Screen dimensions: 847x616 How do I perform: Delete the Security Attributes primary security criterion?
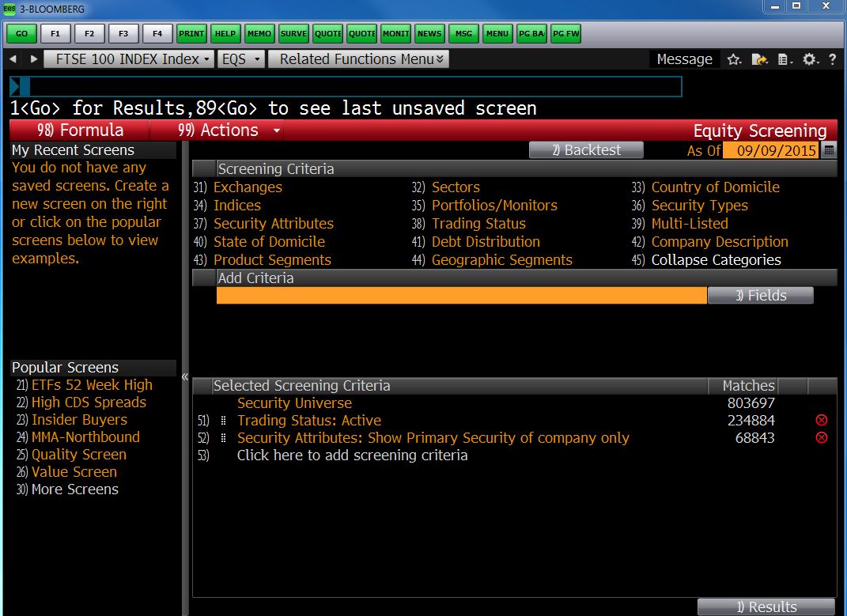point(822,438)
